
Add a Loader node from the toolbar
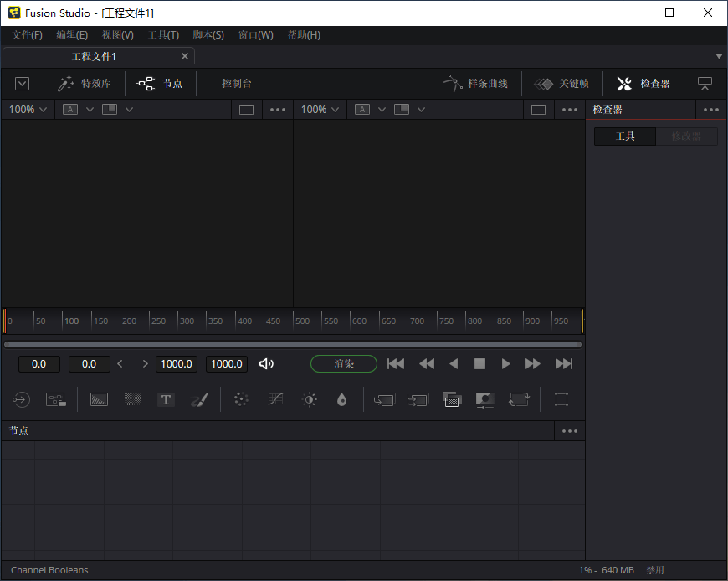pos(21,399)
